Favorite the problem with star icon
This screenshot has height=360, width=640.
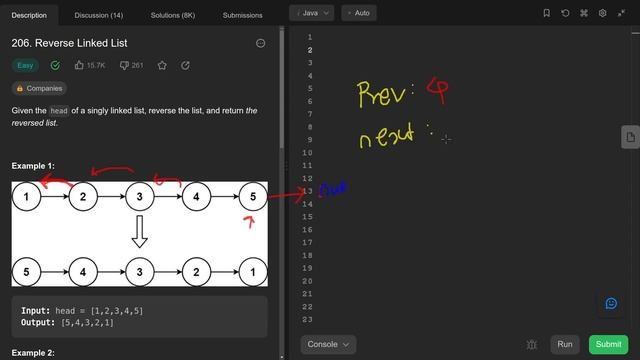click(162, 65)
